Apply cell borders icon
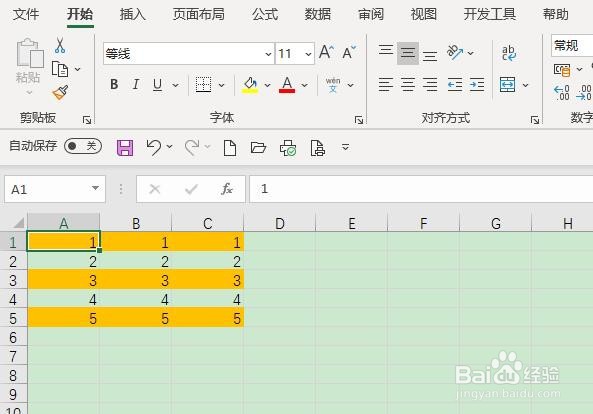Viewport: 593px width, 414px height. click(203, 84)
